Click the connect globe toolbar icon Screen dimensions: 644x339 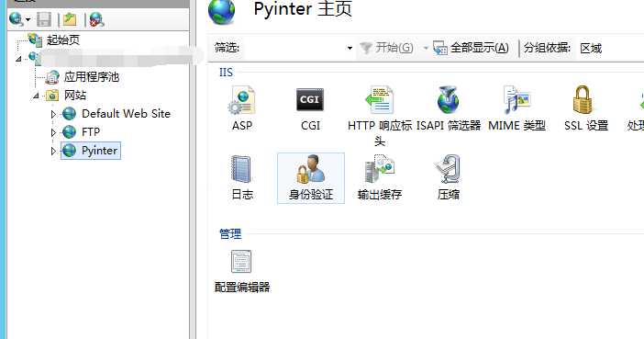pyautogui.click(x=16, y=19)
